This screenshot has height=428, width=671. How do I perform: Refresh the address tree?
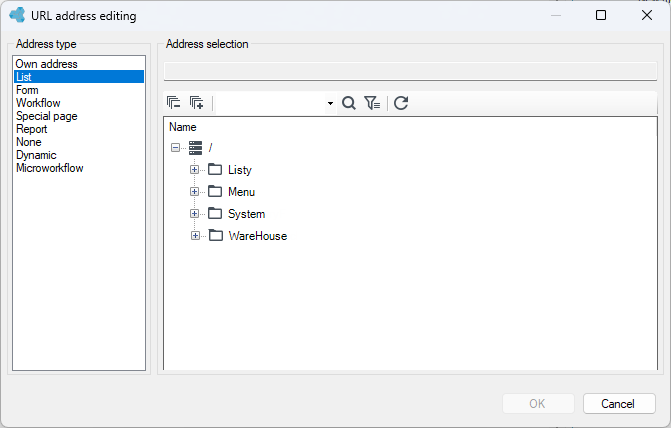[401, 103]
